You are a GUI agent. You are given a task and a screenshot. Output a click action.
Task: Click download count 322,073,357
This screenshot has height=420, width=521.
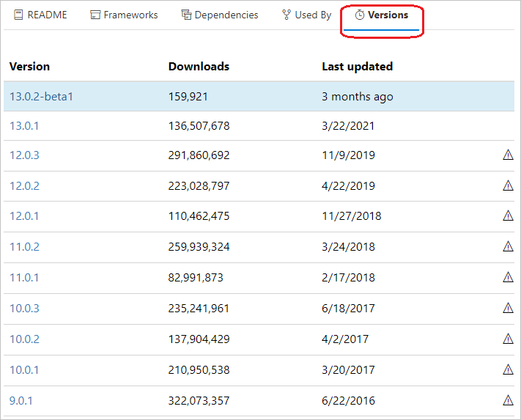[199, 401]
